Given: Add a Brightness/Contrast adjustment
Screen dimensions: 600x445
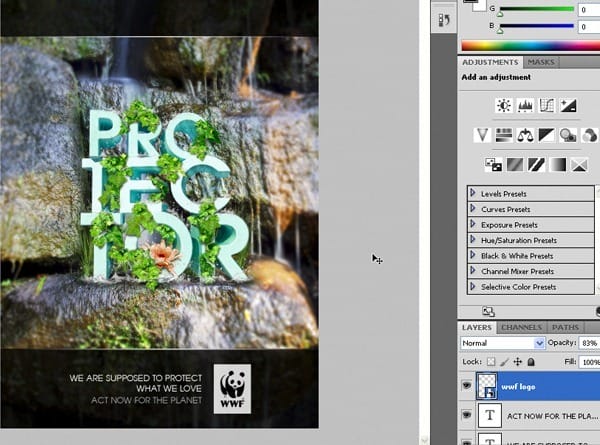Looking at the screenshot, I should [504, 105].
